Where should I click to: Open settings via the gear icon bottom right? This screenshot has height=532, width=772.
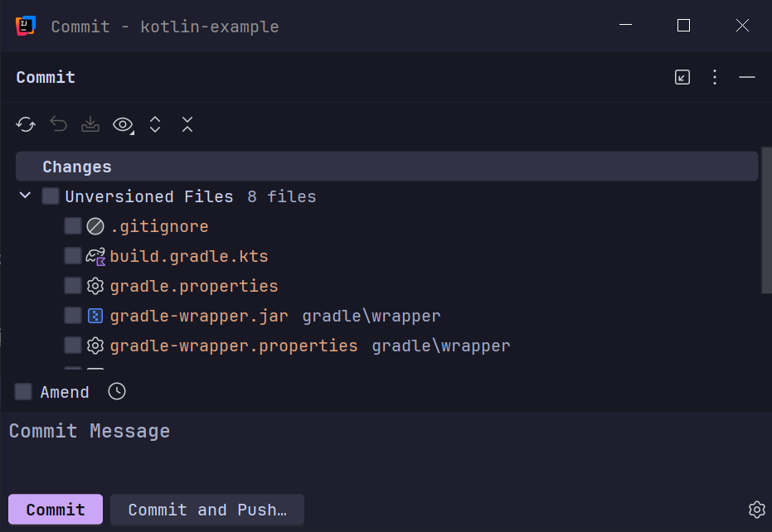(755, 510)
